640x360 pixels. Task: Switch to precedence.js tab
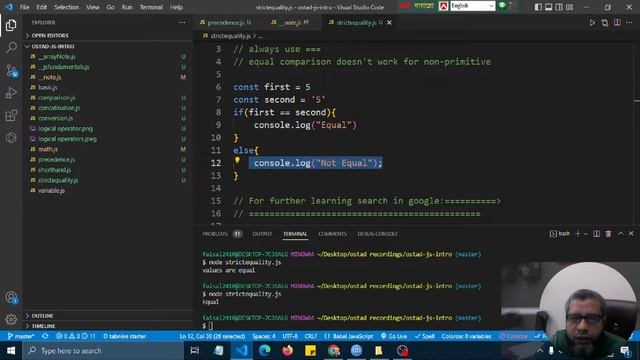(226, 23)
